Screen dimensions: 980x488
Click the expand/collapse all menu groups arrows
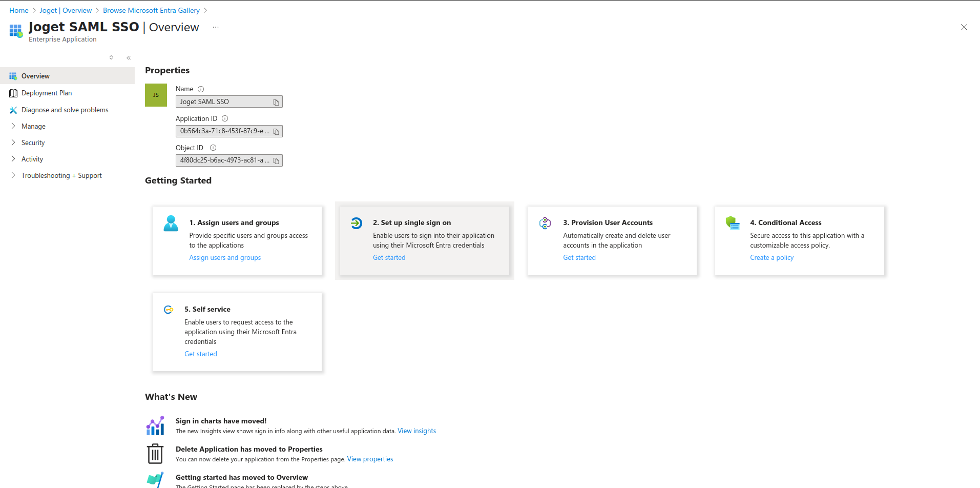click(x=111, y=57)
